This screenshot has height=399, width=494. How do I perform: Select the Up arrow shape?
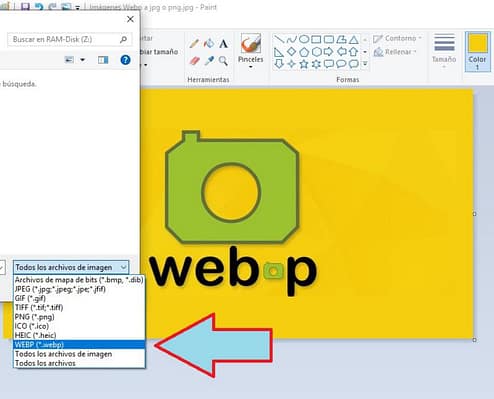tap(354, 52)
